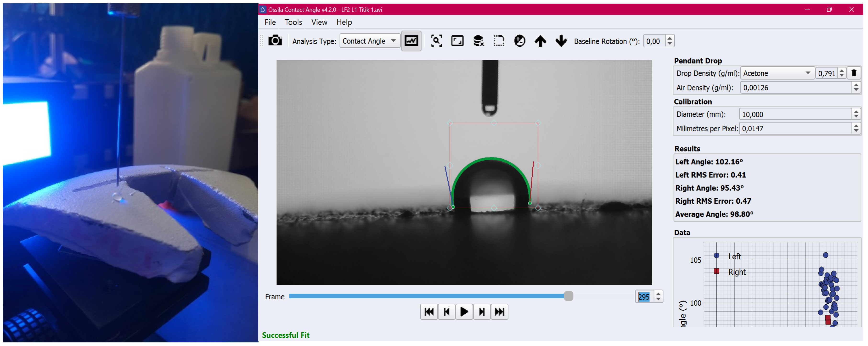Click the baseline rotation reset icon
The height and width of the screenshot is (346, 868).
coord(519,41)
